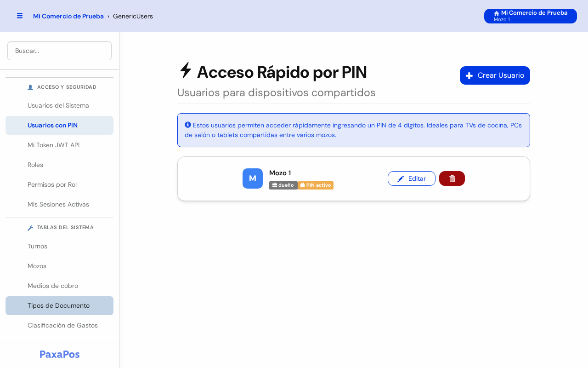Click the Mozo 1 user name
The height and width of the screenshot is (368, 588).
(280, 173)
